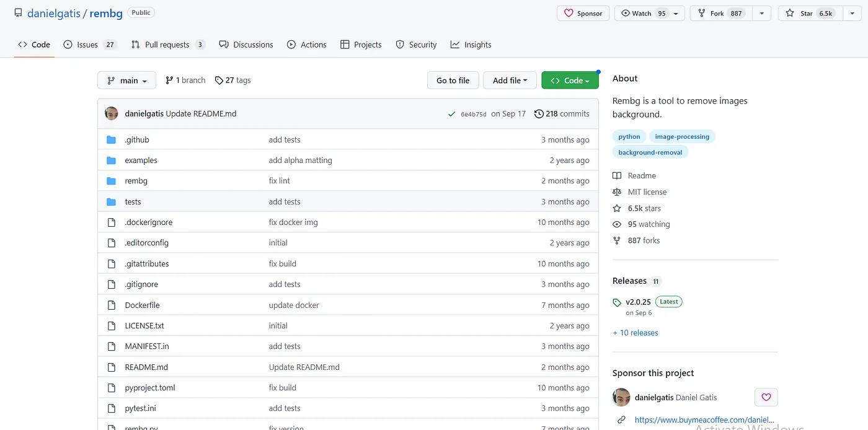Viewport: 868px width, 430px height.
Task: Click the commits history clock icon
Action: click(x=539, y=114)
